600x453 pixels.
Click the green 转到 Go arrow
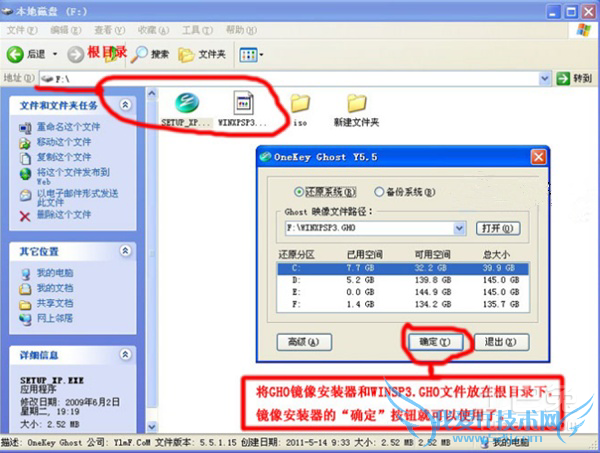tap(563, 78)
